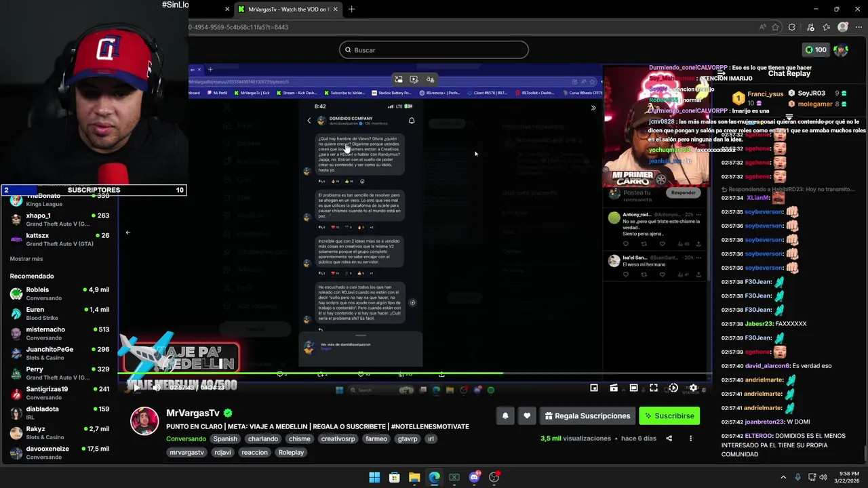Click the rdjavi tag
Image resolution: width=868 pixels, height=488 pixels.
tap(222, 452)
